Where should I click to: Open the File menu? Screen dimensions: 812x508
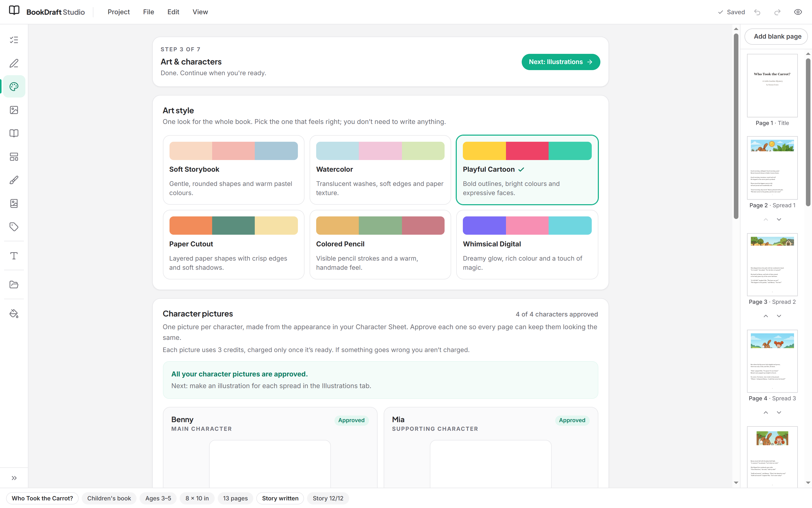148,12
